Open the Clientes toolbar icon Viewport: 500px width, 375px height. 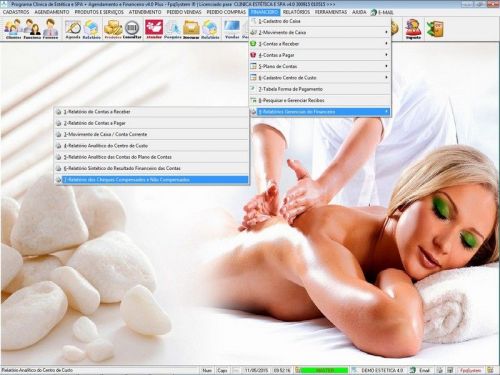tap(13, 29)
